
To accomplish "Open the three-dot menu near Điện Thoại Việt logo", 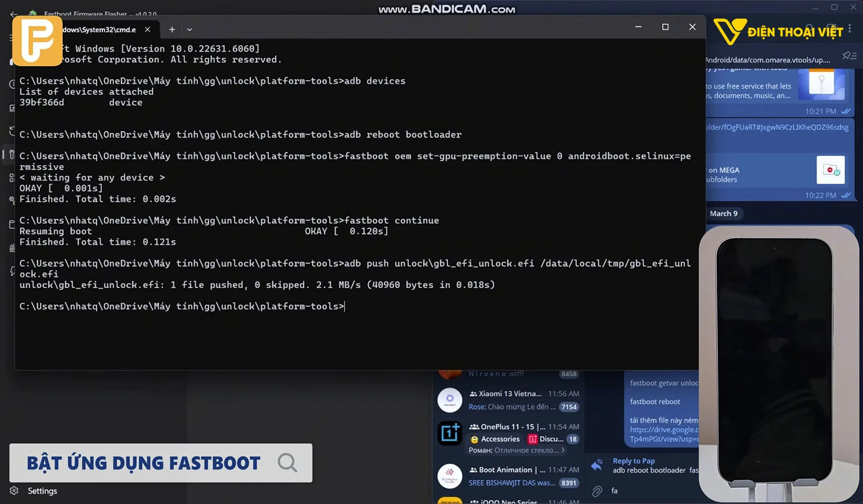I will click(x=850, y=29).
